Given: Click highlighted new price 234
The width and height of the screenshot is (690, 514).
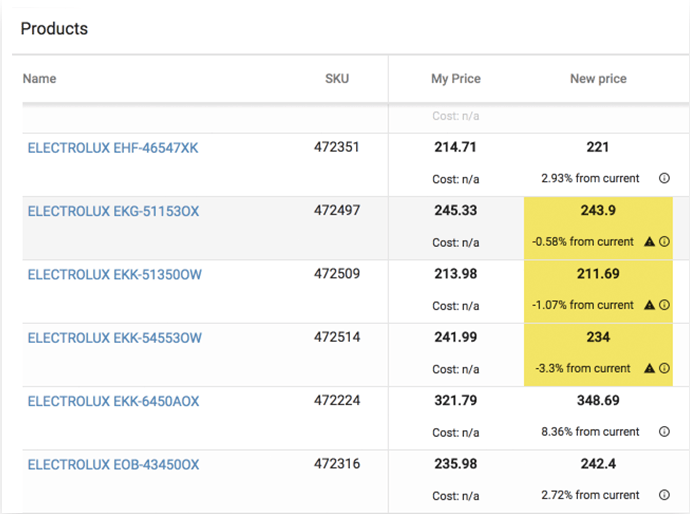Looking at the screenshot, I should [x=598, y=337].
